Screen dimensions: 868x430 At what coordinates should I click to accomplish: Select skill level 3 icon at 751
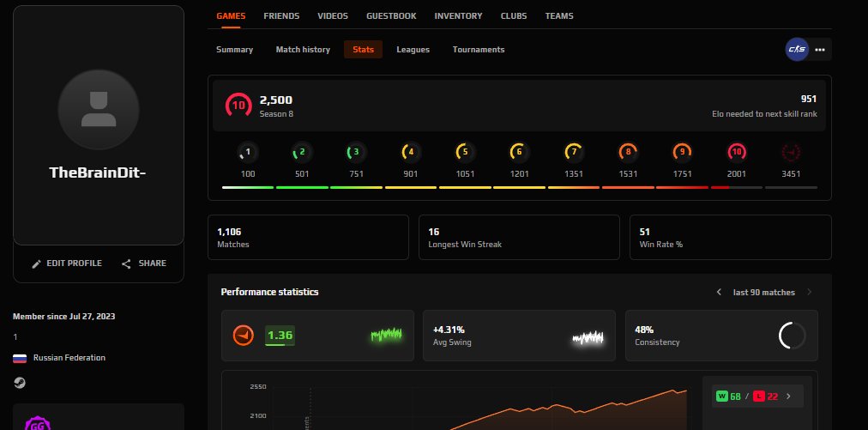[356, 152]
